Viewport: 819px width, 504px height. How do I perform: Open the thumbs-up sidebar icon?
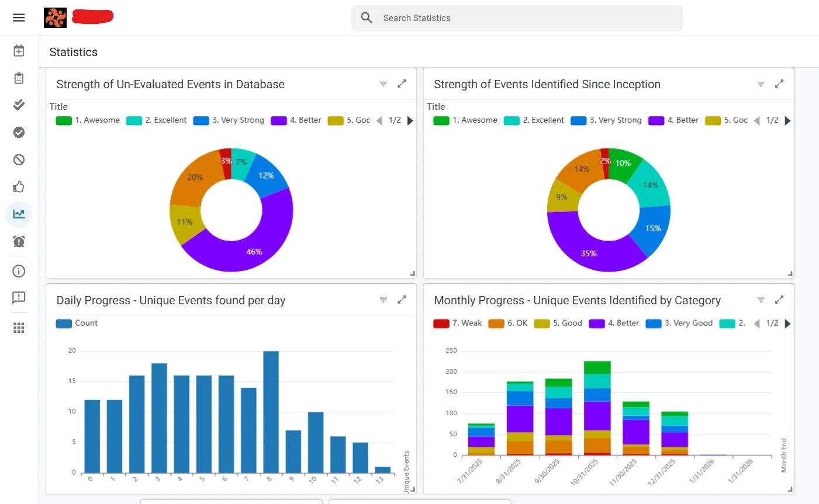[19, 187]
